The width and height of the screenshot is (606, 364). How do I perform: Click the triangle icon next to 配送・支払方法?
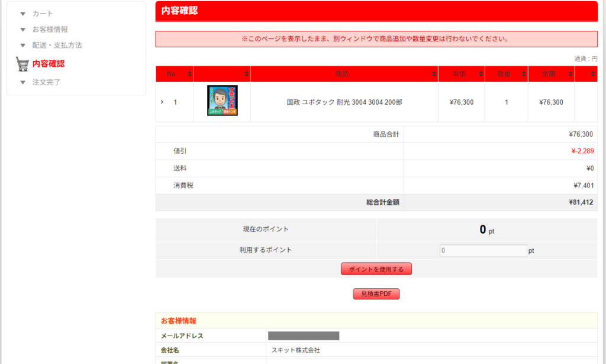pyautogui.click(x=23, y=46)
